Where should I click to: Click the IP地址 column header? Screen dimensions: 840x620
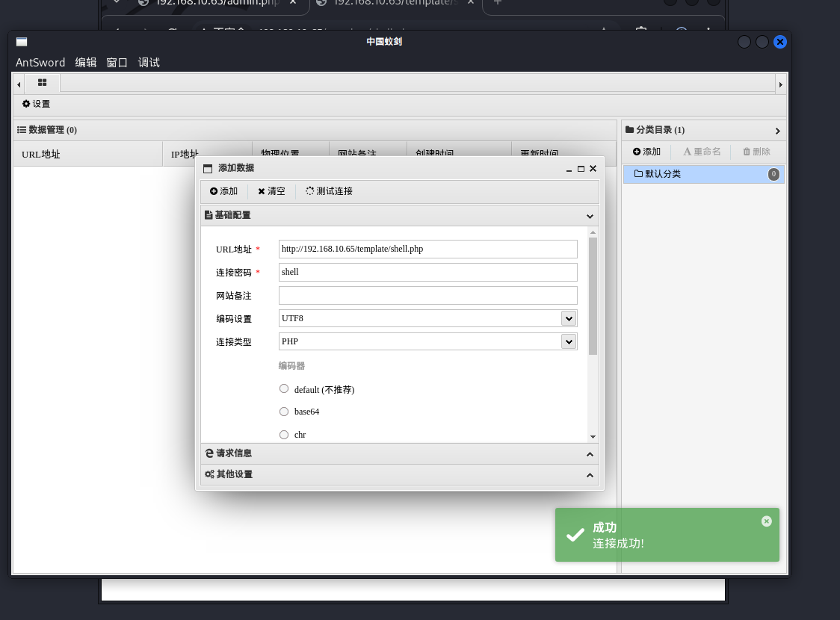pyautogui.click(x=207, y=154)
